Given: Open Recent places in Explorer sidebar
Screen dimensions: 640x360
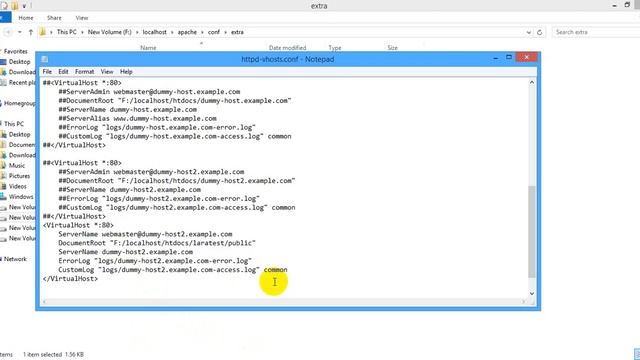Looking at the screenshot, I should pos(22,82).
